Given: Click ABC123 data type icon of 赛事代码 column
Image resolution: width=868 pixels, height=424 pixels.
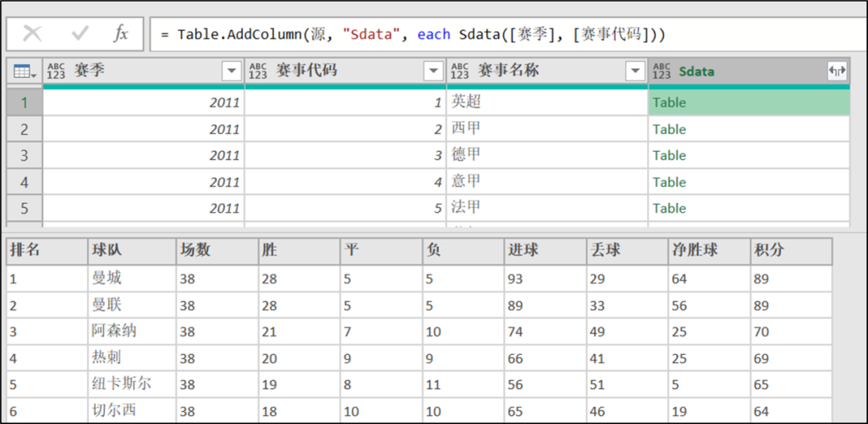Looking at the screenshot, I should [x=258, y=71].
